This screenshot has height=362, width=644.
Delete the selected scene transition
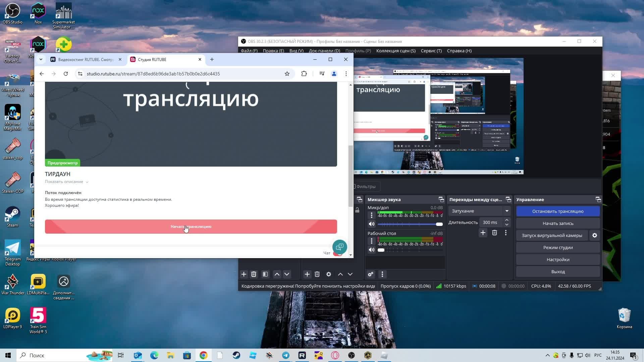(494, 233)
